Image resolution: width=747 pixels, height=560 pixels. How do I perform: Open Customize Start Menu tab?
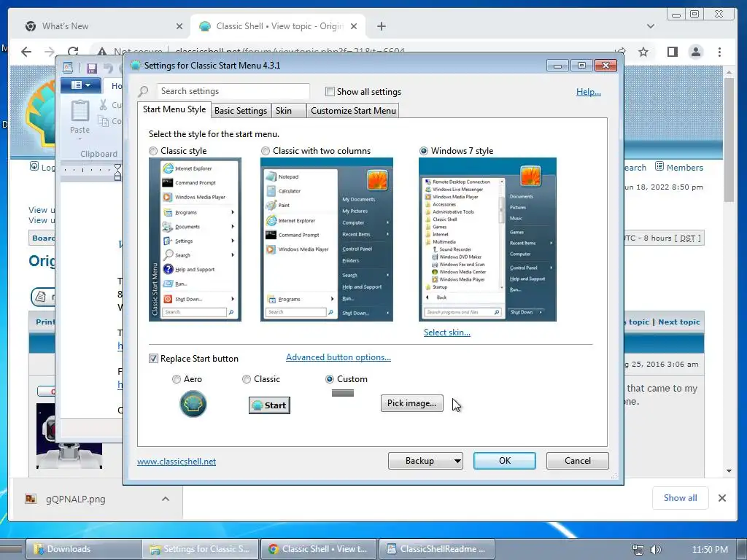click(x=353, y=111)
